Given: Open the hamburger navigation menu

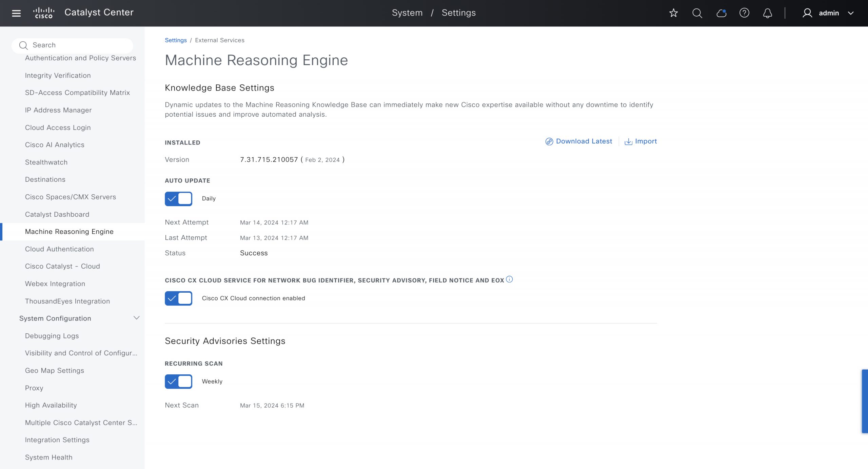Looking at the screenshot, I should pos(16,13).
